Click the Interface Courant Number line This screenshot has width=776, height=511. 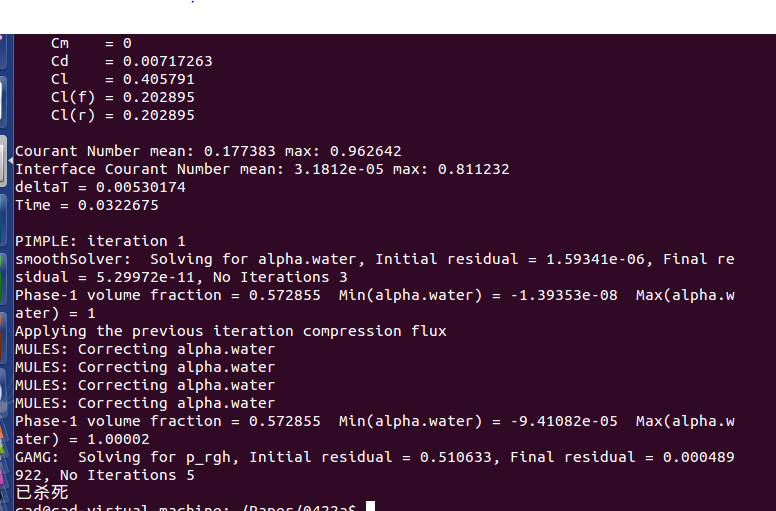coord(262,169)
